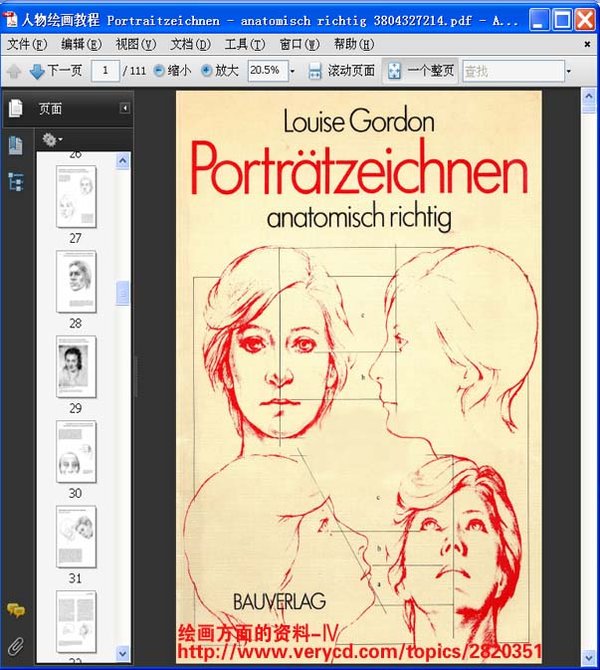Select the thumbnail below page 31
Viewport: 600px width, 670px height.
76,622
